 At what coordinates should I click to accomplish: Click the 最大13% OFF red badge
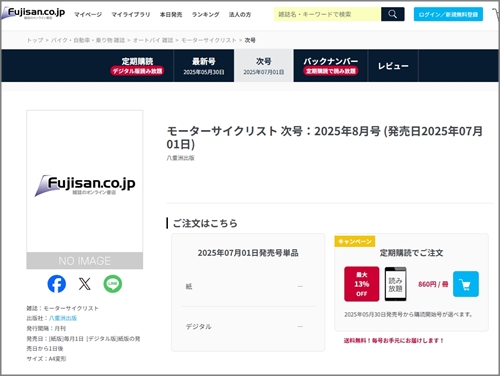(x=362, y=284)
